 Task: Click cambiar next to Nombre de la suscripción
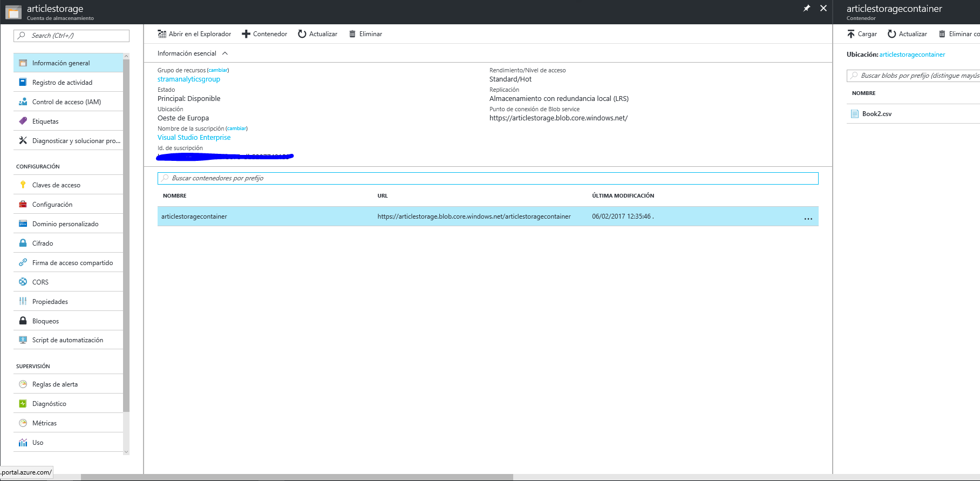click(x=236, y=128)
